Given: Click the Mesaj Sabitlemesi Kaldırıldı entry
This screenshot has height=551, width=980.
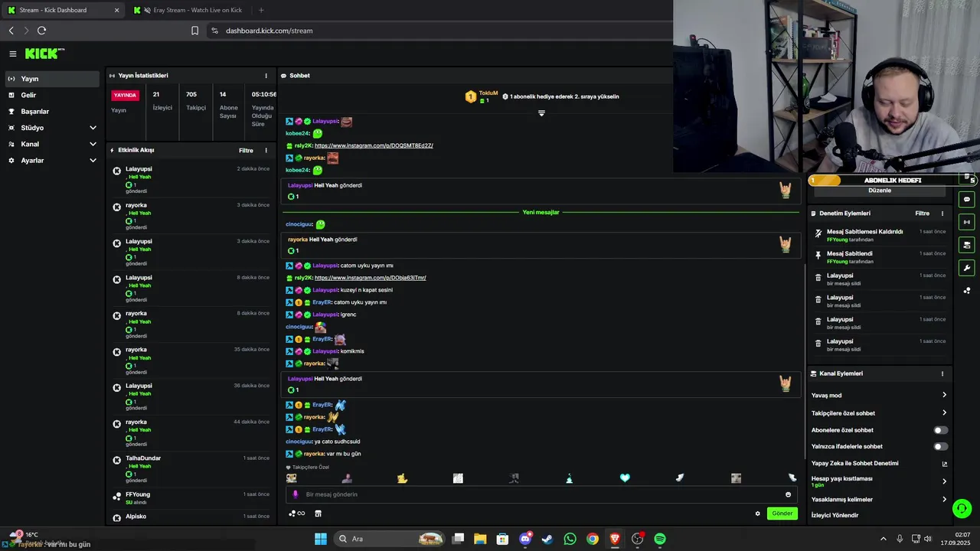Looking at the screenshot, I should point(880,235).
